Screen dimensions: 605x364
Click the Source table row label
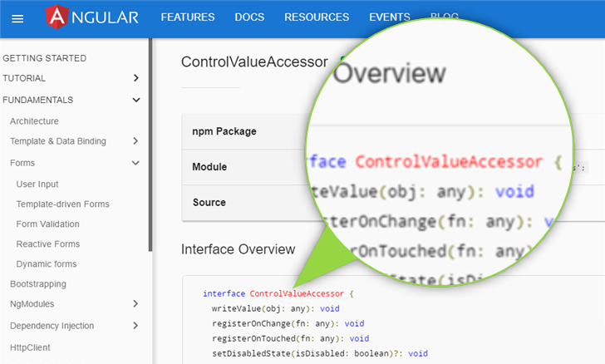click(209, 202)
